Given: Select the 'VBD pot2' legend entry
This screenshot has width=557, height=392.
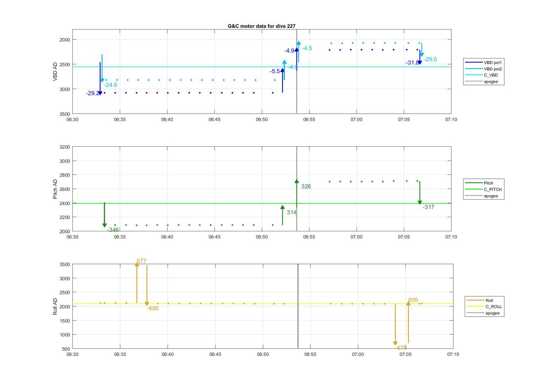Looking at the screenshot, I should pyautogui.click(x=484, y=69).
